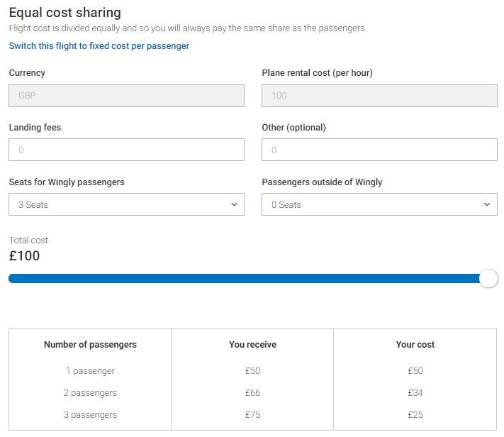Click the chevron arrow on the 0 Seats selector

point(487,204)
